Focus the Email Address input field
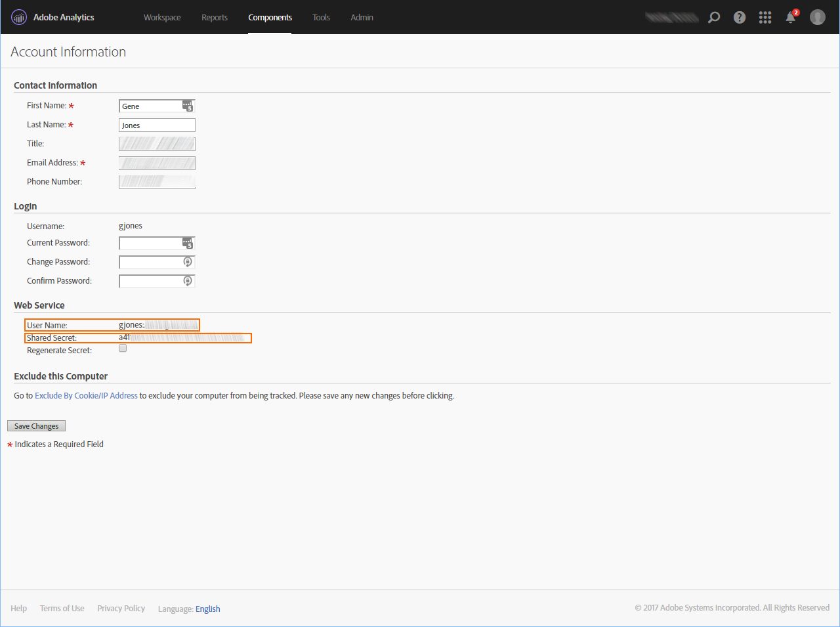The width and height of the screenshot is (840, 627). pos(157,163)
